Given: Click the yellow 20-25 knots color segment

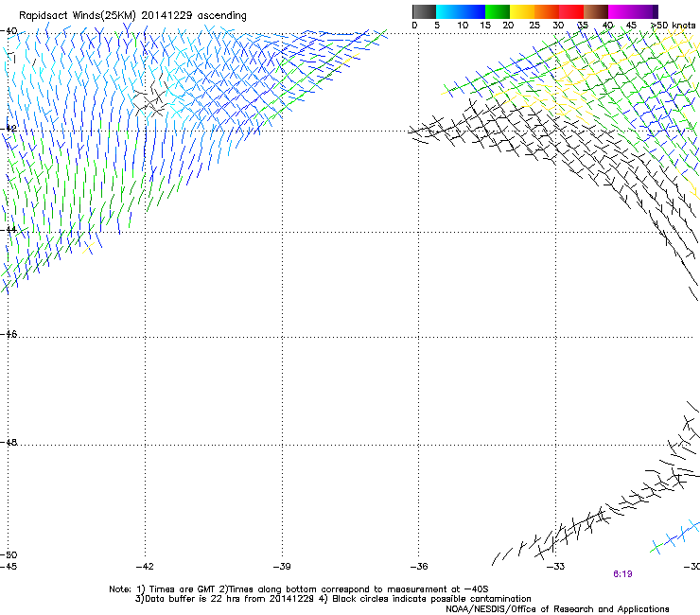Looking at the screenshot, I should [x=522, y=11].
